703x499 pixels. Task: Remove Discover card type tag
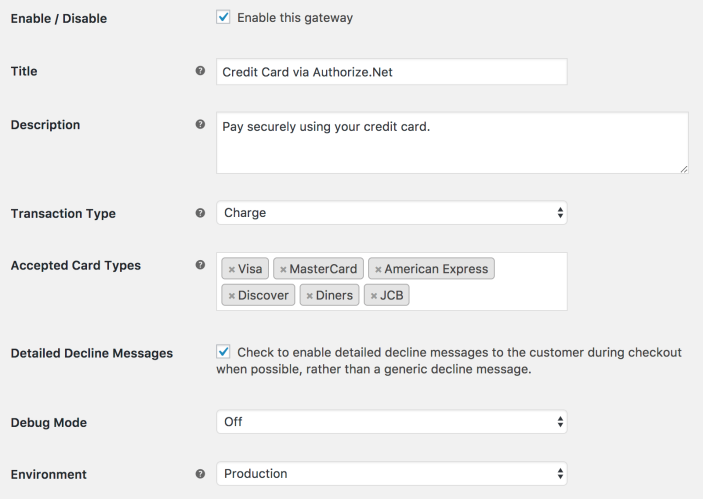pos(231,296)
